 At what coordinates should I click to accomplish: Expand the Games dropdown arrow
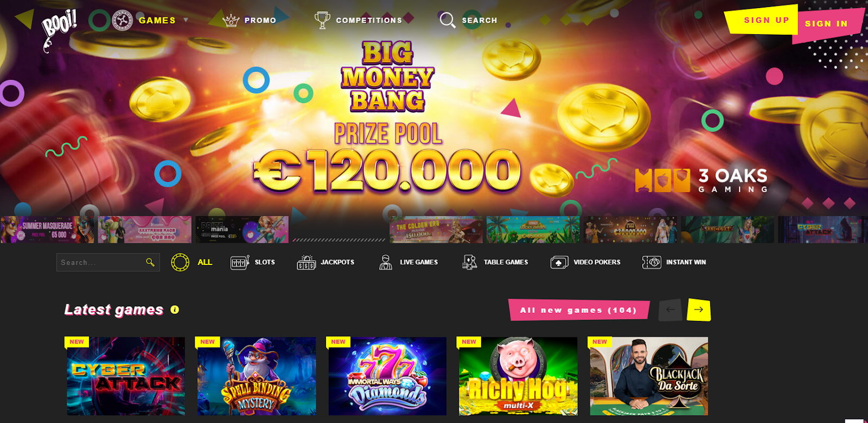coord(186,20)
